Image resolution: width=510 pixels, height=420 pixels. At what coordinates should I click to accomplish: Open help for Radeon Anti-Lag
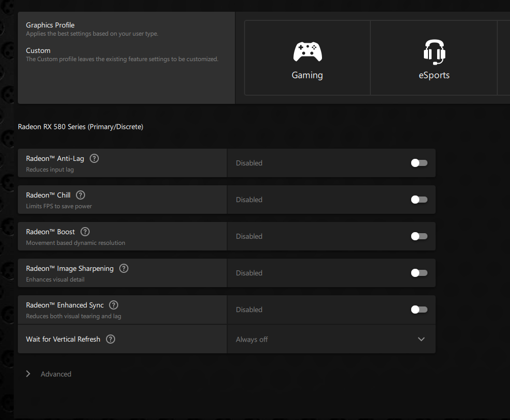tap(94, 158)
